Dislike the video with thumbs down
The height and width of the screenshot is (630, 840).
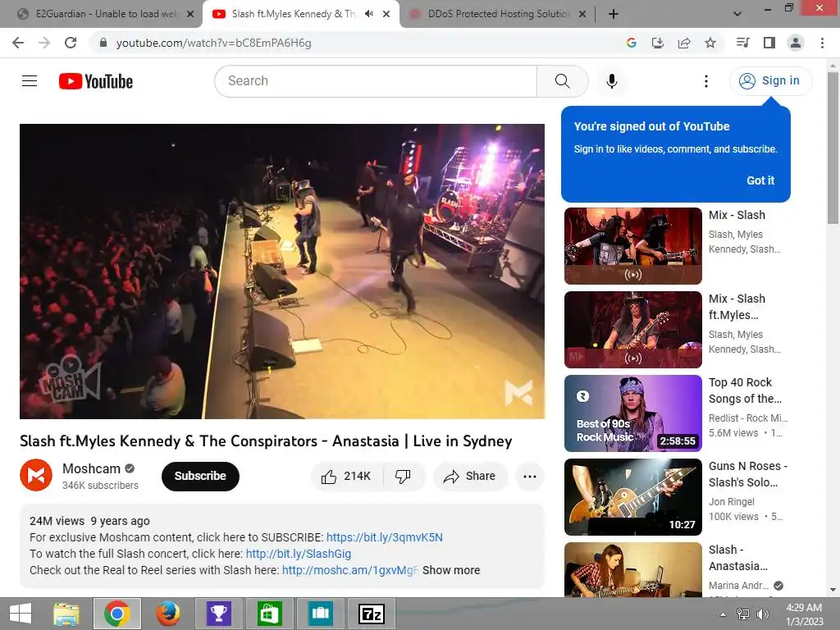[403, 477]
